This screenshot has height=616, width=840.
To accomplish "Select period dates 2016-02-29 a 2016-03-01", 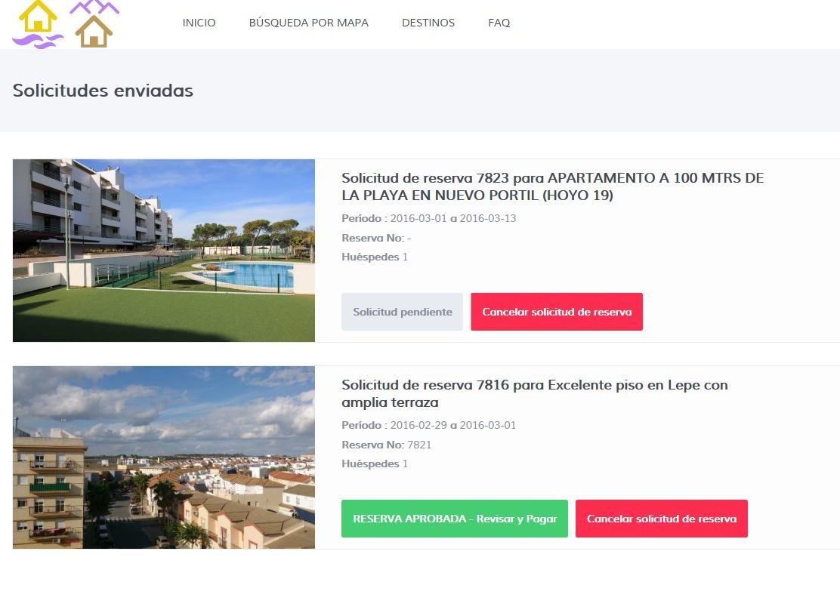I will pyautogui.click(x=453, y=426).
